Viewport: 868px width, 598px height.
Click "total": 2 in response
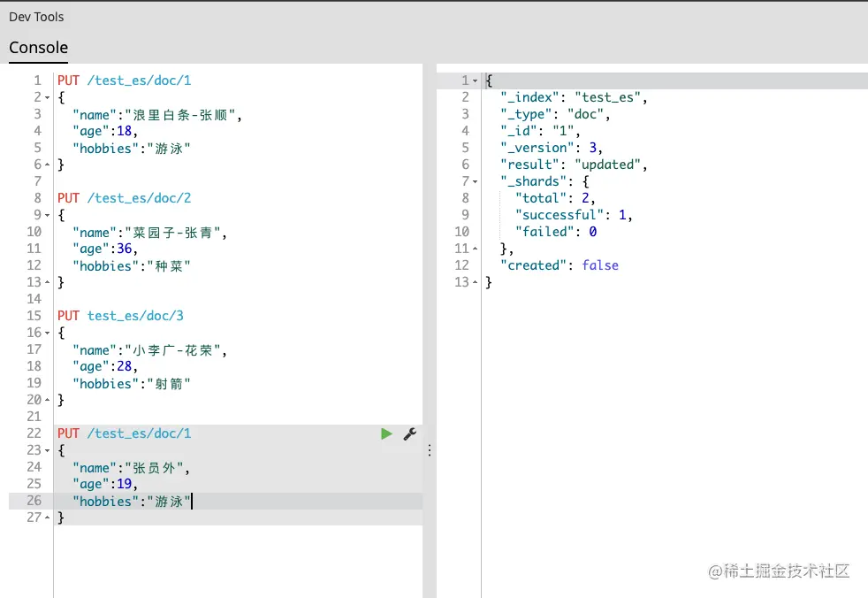(555, 198)
